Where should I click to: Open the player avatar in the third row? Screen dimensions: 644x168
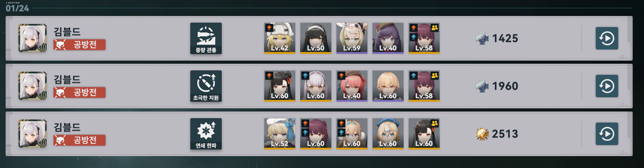(33, 134)
